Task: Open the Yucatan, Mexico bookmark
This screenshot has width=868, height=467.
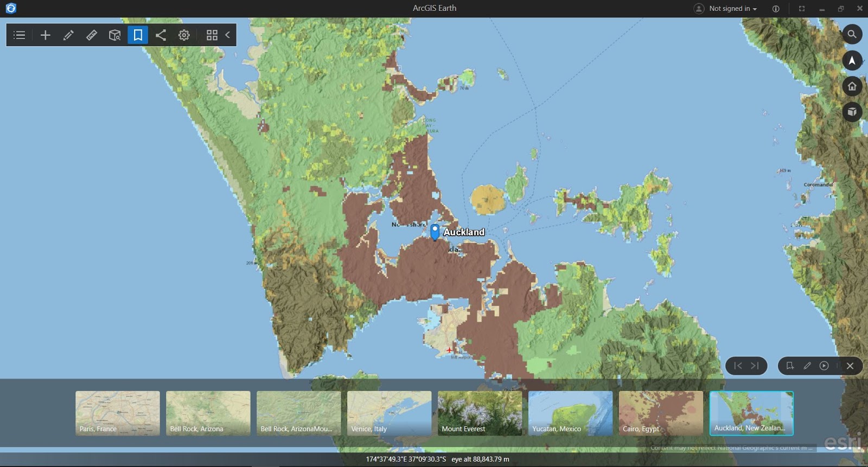Action: click(571, 413)
